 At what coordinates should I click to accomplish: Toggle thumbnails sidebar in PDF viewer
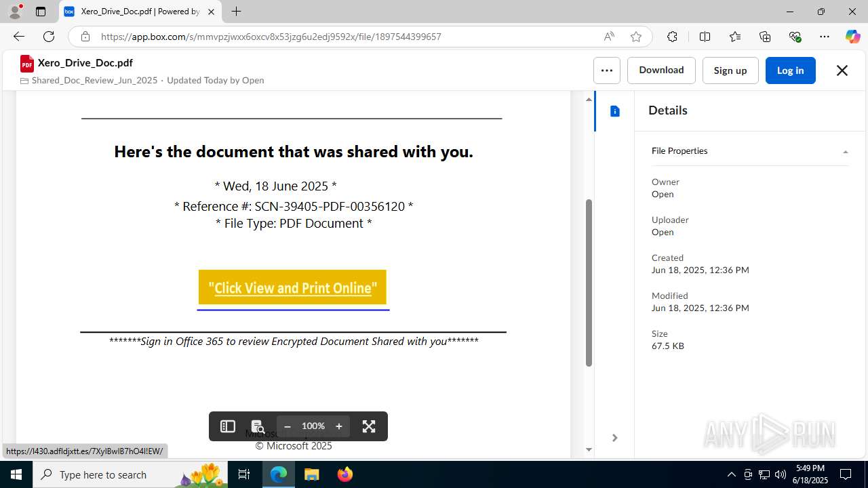(x=228, y=426)
